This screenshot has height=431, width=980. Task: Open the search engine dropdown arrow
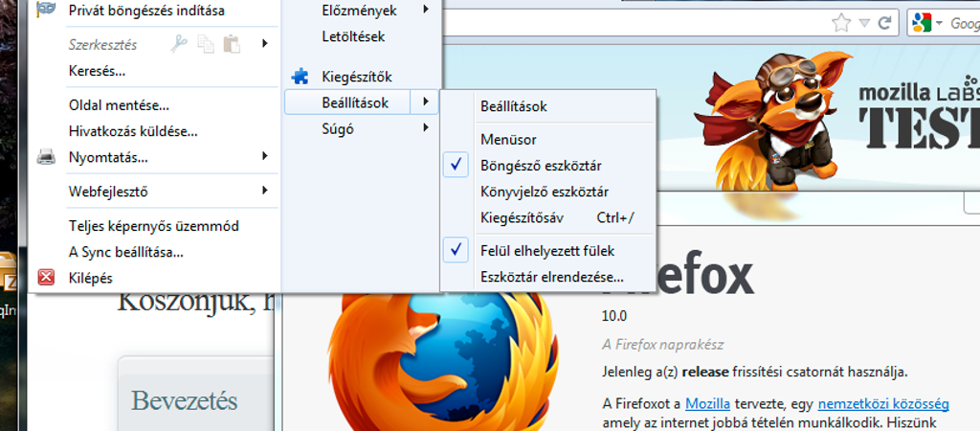coord(938,24)
